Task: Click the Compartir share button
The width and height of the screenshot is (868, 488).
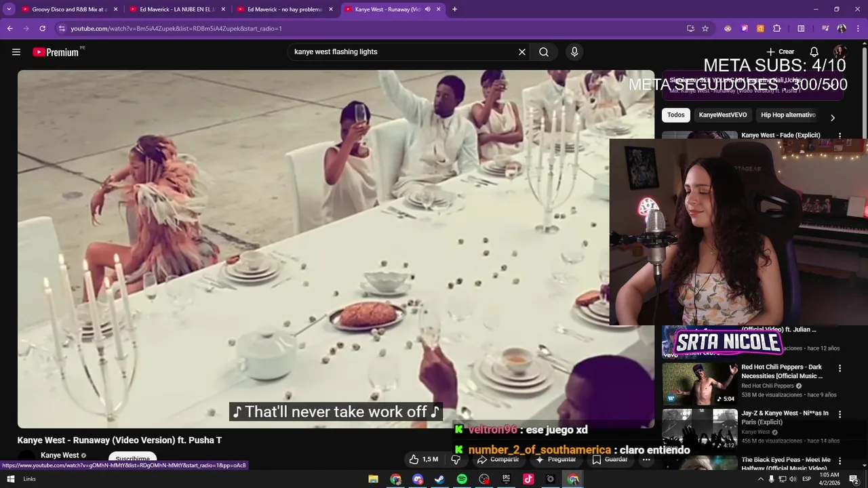Action: pyautogui.click(x=498, y=460)
